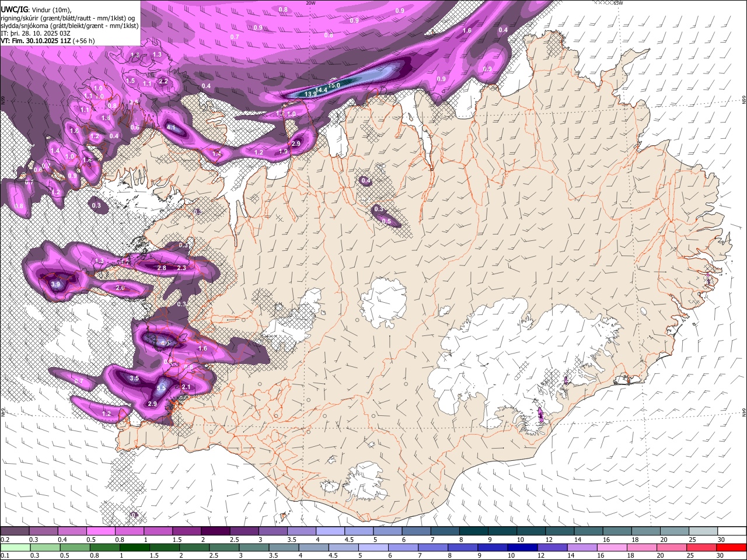The image size is (747, 560).
Task: Click the 3.5 snowfall value label
Action: tap(134, 379)
